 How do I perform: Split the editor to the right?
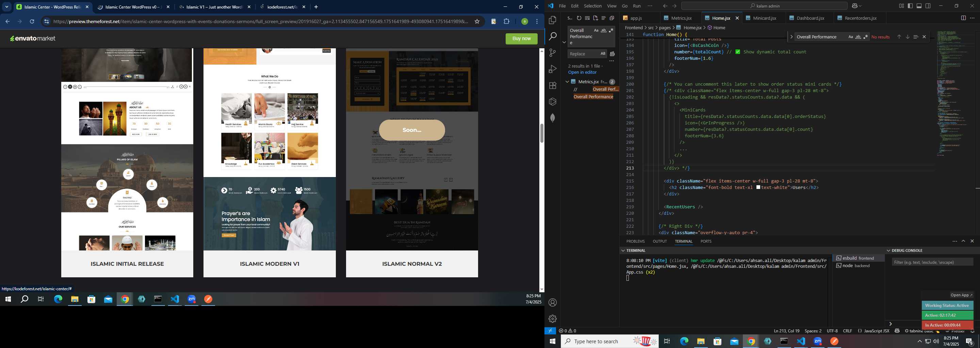[x=963, y=18]
